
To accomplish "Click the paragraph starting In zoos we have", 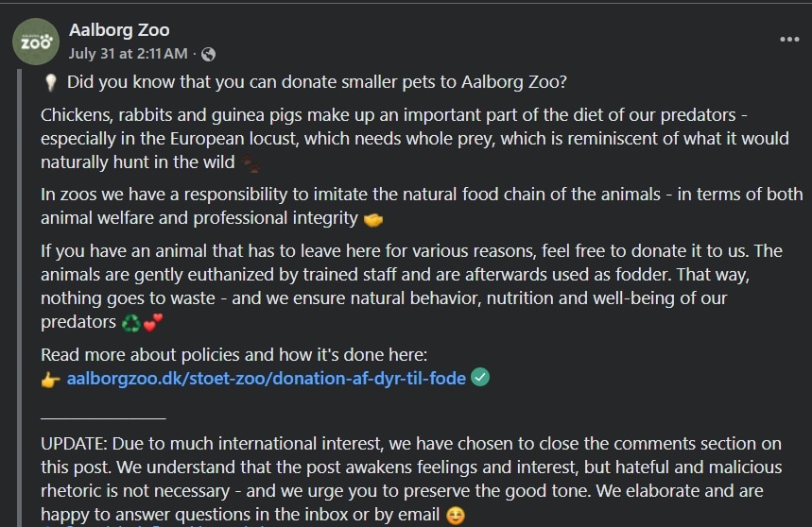I will click(422, 206).
